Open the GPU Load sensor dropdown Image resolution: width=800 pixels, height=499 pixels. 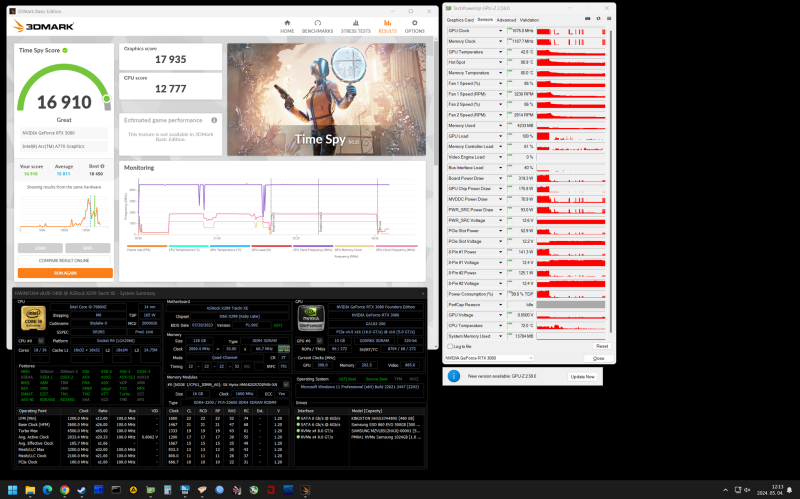tap(500, 136)
